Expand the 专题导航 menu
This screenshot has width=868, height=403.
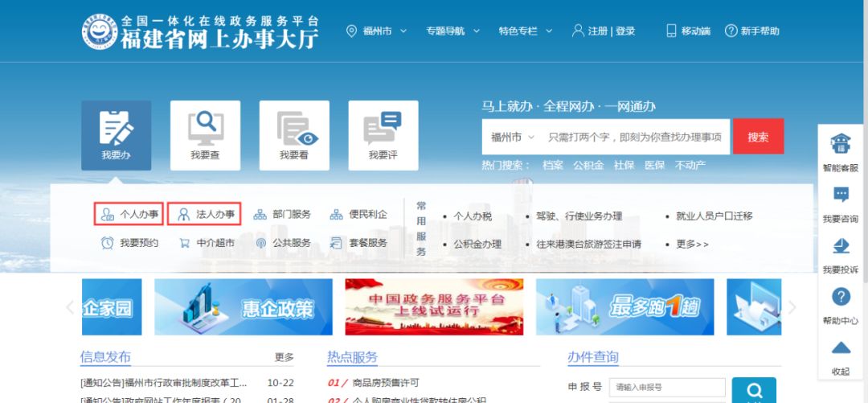tap(452, 31)
